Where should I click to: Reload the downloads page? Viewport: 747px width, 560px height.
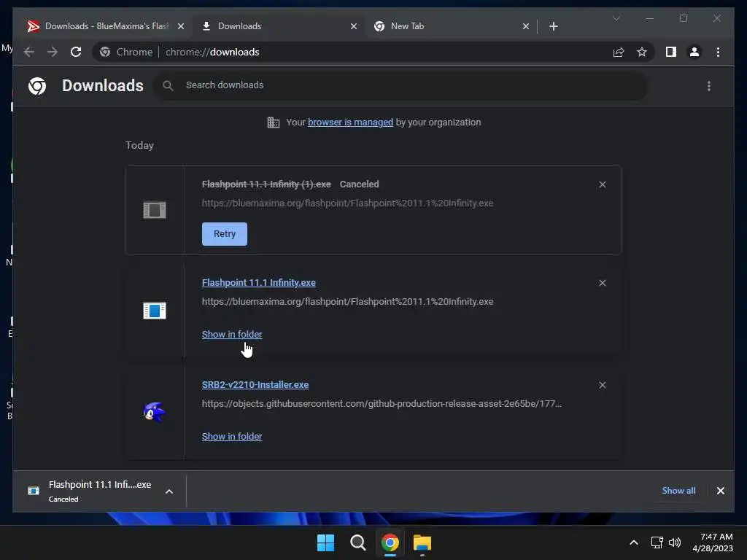tap(76, 52)
